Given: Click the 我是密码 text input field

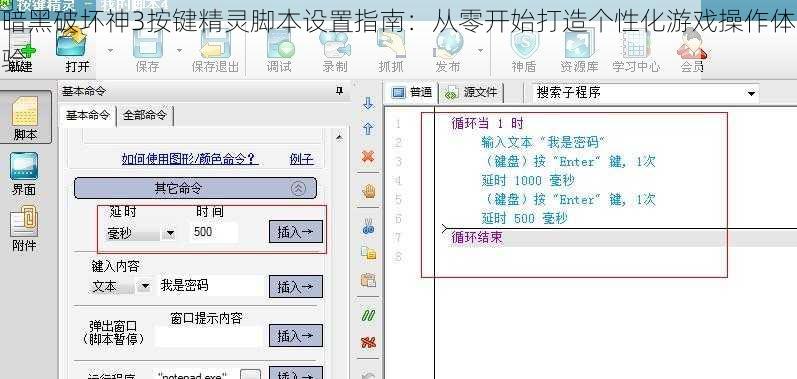Looking at the screenshot, I should 211,286.
